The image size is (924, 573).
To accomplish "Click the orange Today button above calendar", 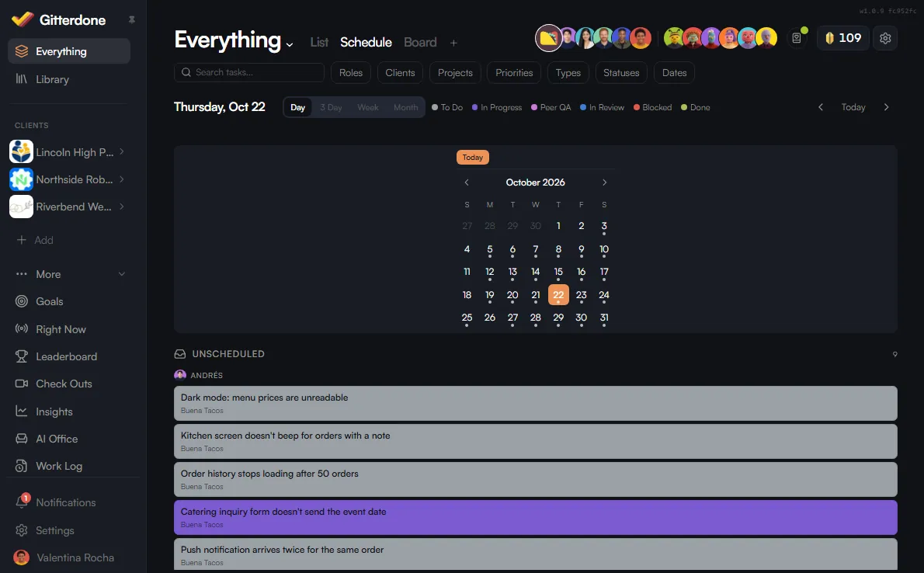I will click(473, 158).
